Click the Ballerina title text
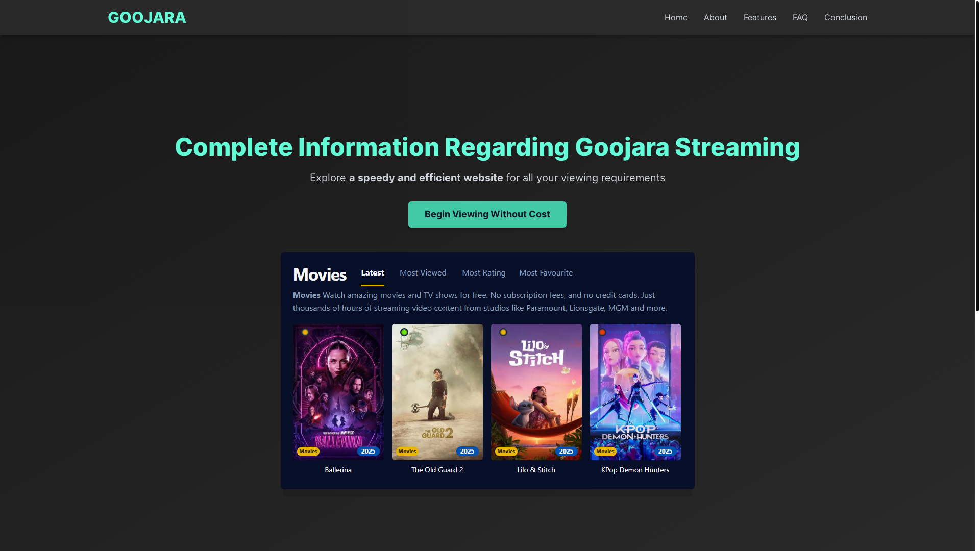This screenshot has height=551, width=980. (338, 470)
